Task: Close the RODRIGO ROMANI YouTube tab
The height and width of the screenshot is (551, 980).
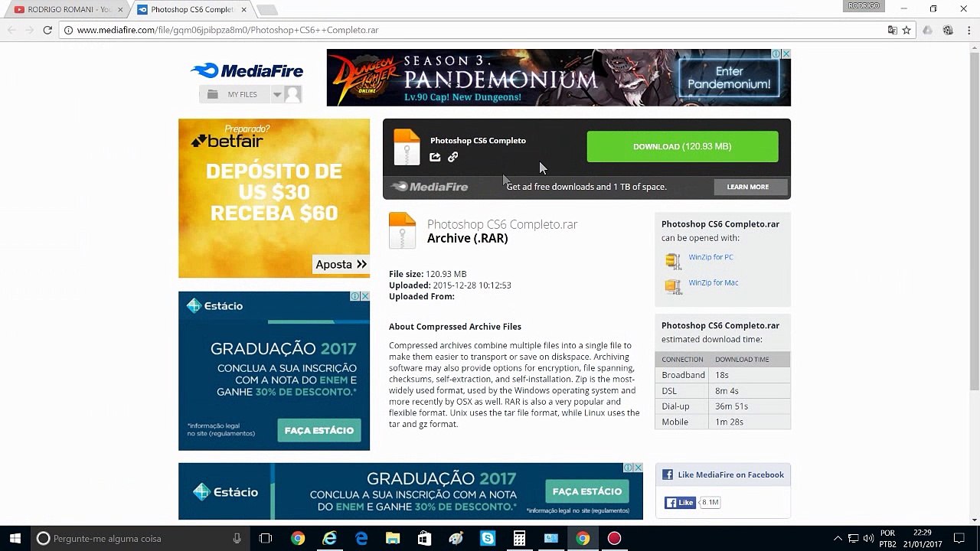Action: [x=120, y=9]
